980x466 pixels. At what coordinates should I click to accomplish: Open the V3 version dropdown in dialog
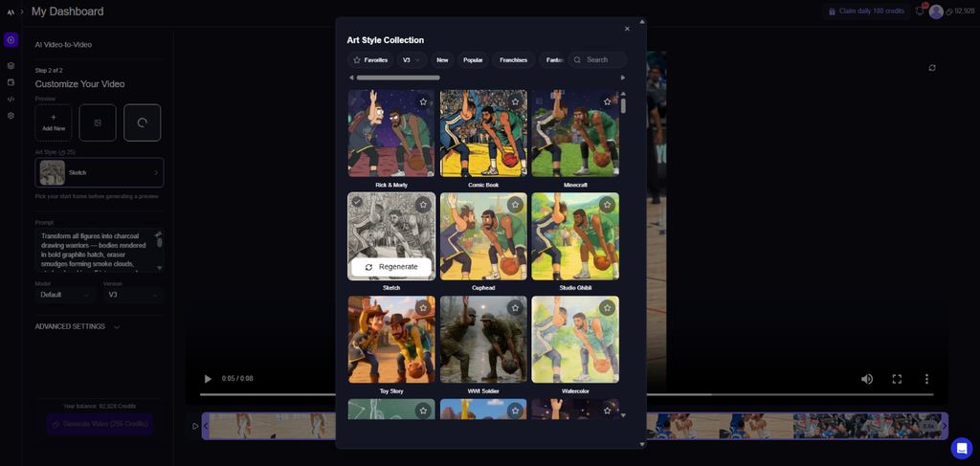pos(412,59)
